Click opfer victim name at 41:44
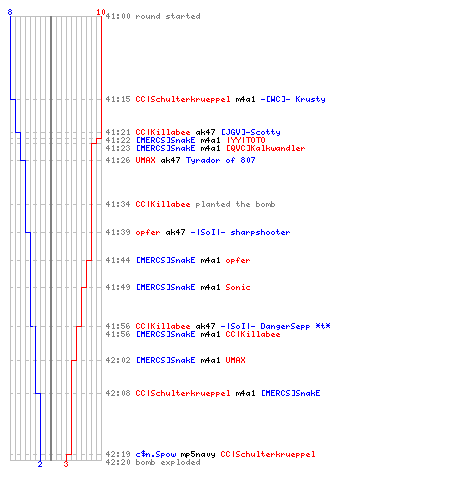 click(238, 260)
